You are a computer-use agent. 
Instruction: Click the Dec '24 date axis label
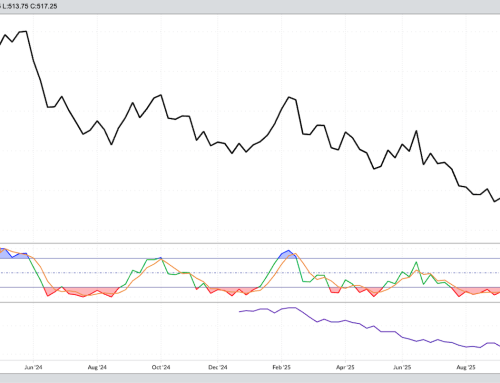coord(218,367)
